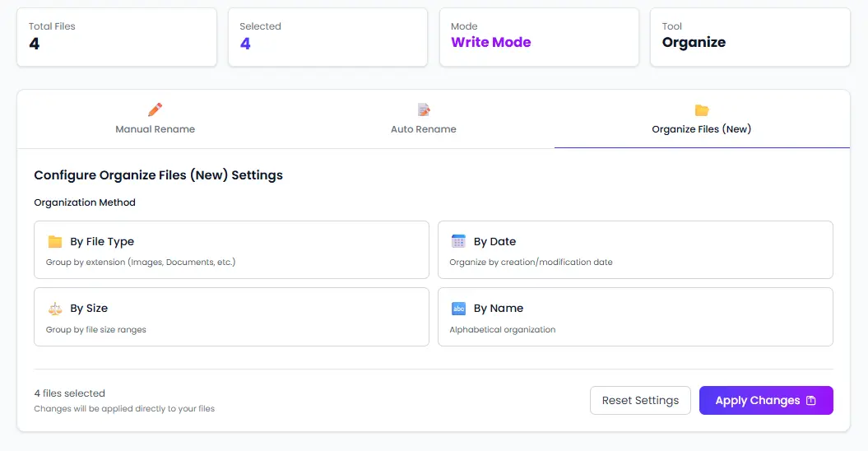Open the Organize Files (New) tab
Screen dimensions: 868x451
[701, 119]
